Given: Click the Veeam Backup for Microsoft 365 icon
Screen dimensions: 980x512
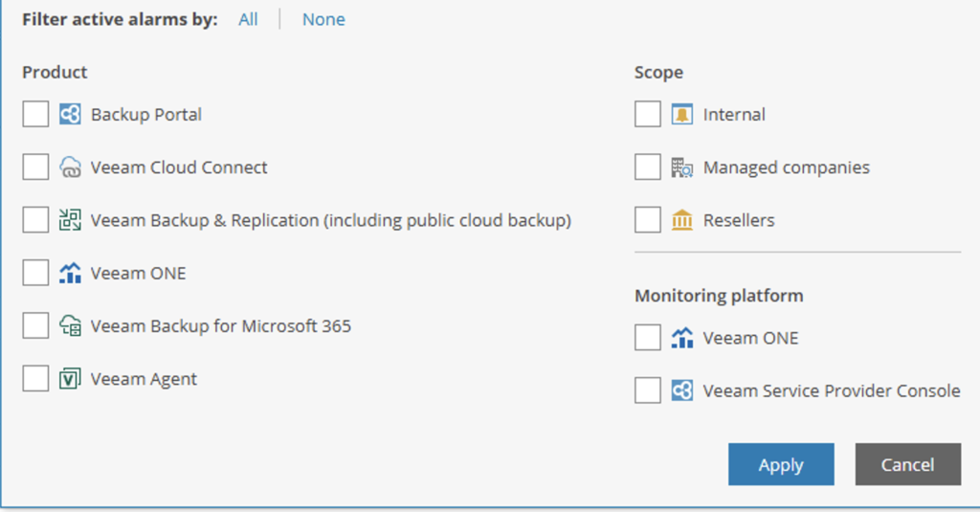Looking at the screenshot, I should pyautogui.click(x=70, y=326).
